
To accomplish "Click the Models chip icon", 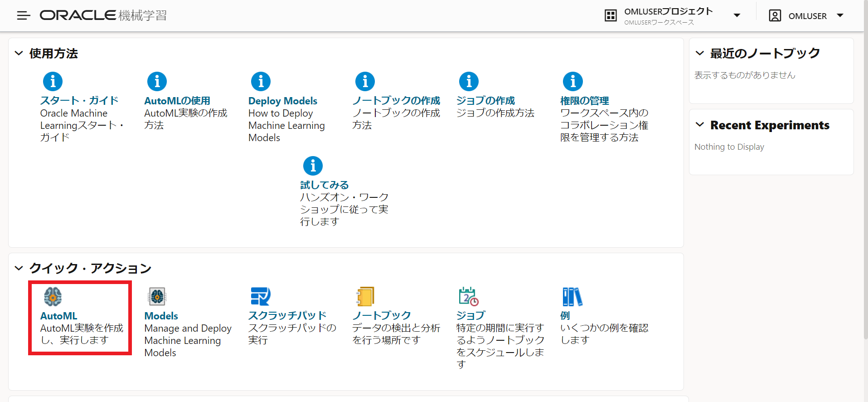I will [x=157, y=297].
